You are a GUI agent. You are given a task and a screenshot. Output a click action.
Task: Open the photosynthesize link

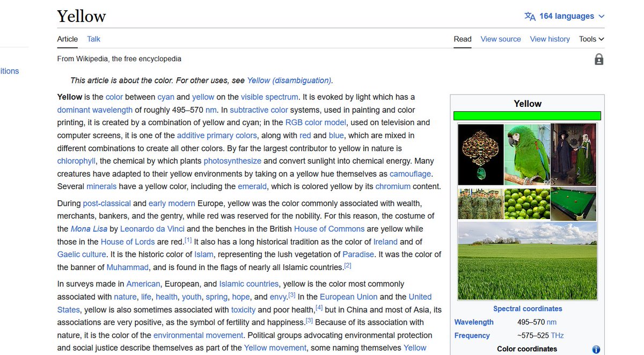[x=232, y=161]
